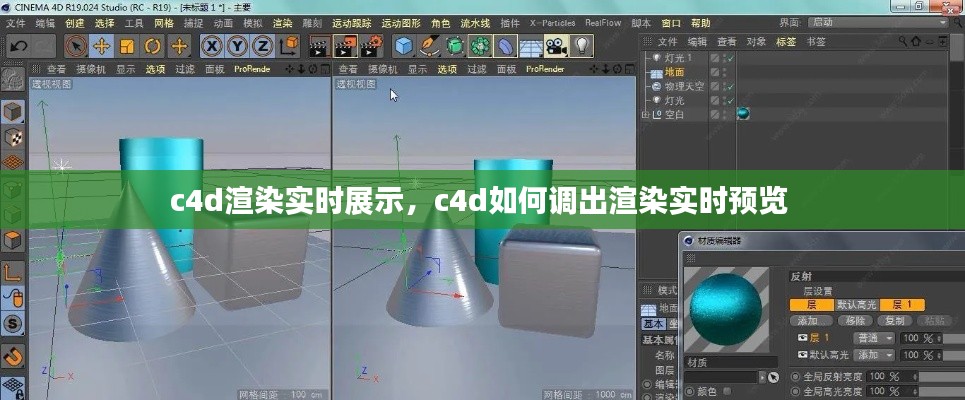Toggle the green checkmark for 物理天空

click(729, 87)
